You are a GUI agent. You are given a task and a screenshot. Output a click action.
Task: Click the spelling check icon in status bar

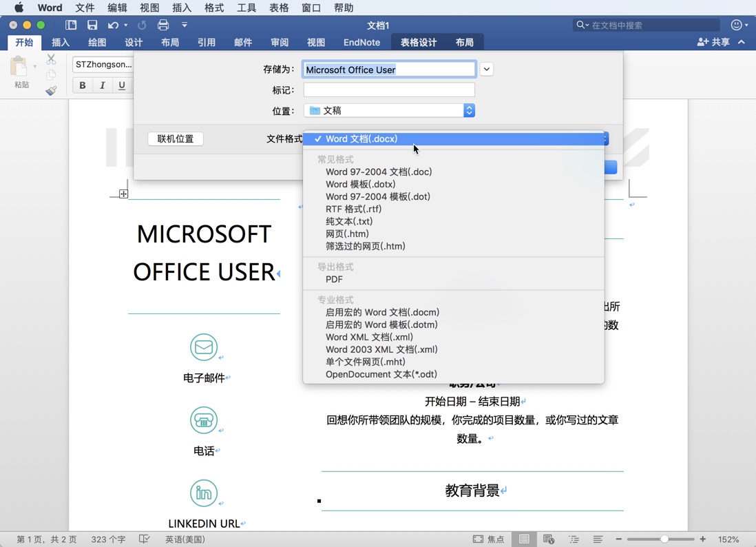pyautogui.click(x=144, y=539)
